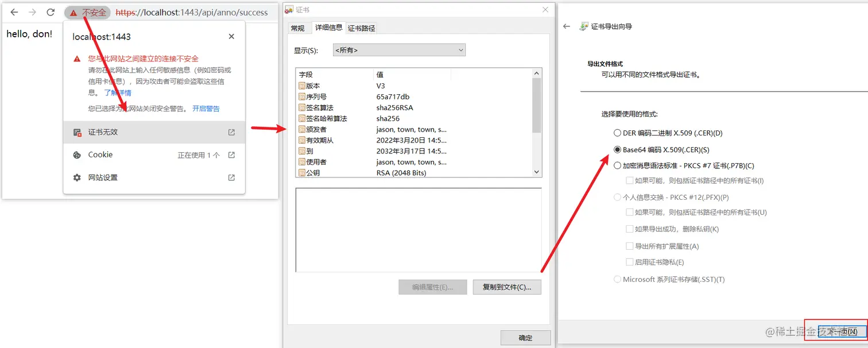The image size is (868, 348).
Task: Open the 了解详情 link
Action: coord(118,92)
